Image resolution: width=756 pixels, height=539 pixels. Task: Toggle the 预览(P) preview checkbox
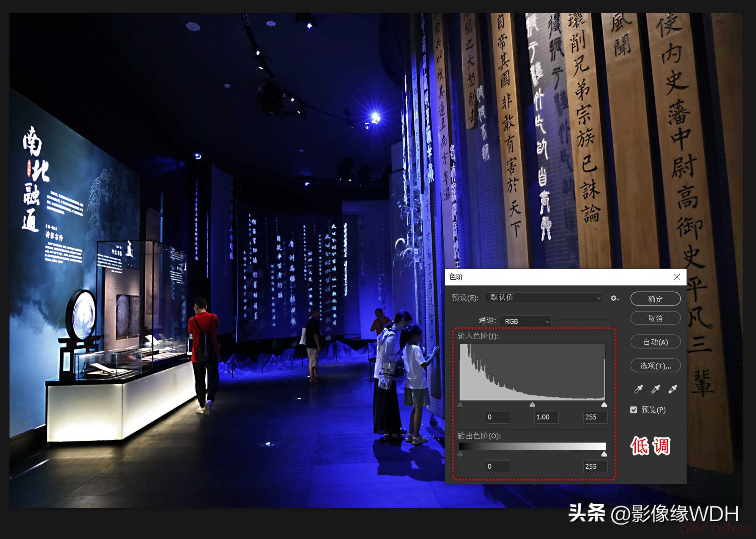click(633, 410)
